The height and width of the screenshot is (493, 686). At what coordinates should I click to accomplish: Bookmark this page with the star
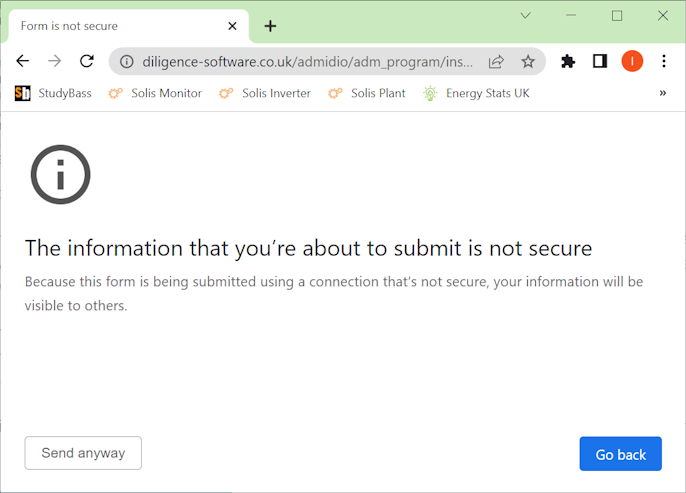[528, 61]
